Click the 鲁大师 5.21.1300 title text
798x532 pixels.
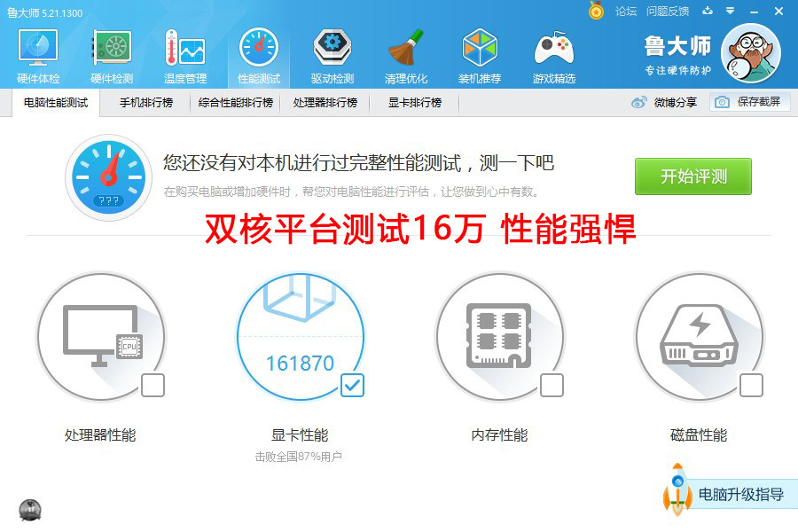coord(45,12)
